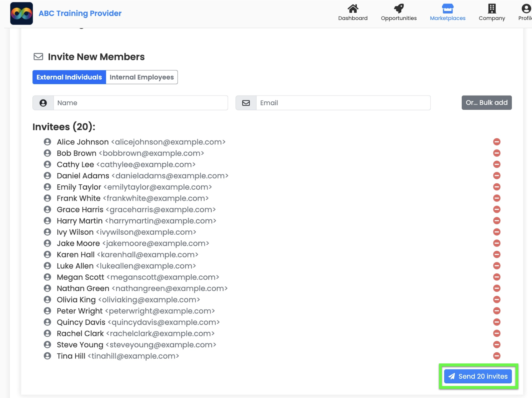Select invitee Emily Taylor <emilytaylor@example.com>
532x398 pixels.
(134, 187)
